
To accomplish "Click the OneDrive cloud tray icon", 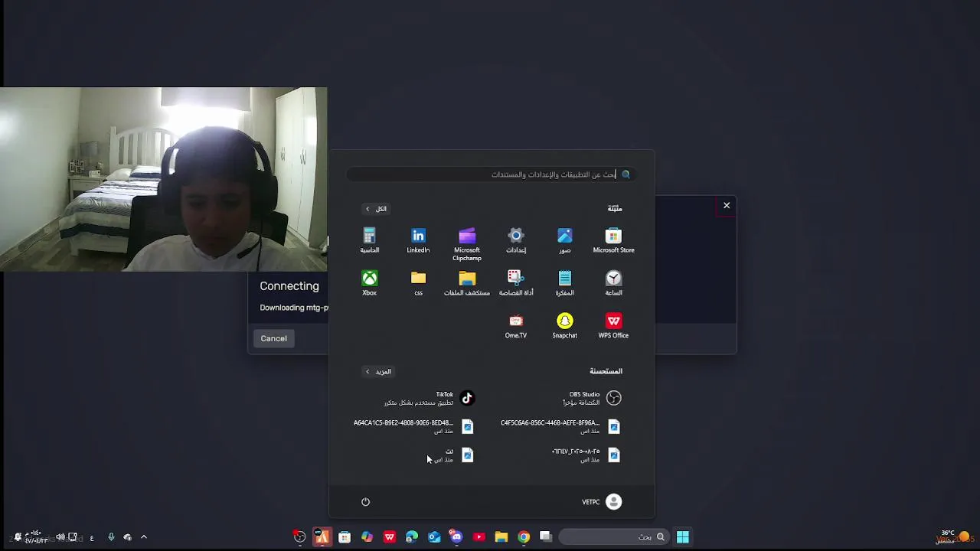I will click(128, 537).
